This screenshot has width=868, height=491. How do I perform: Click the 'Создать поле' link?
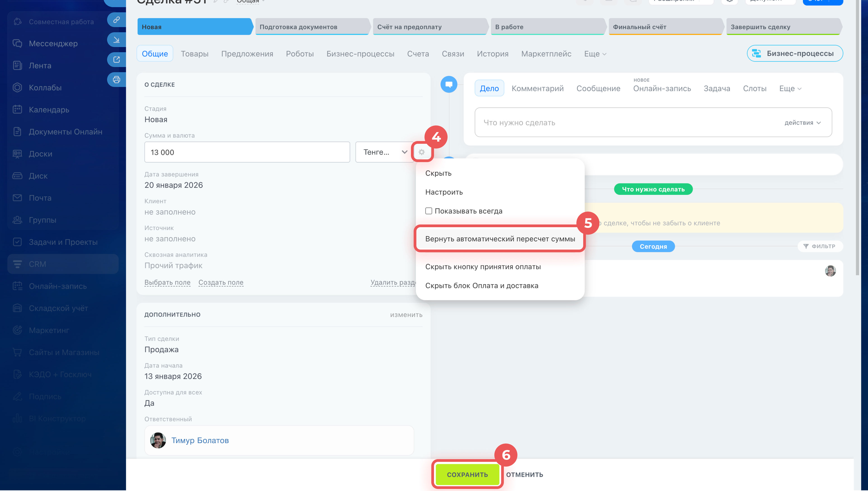[221, 283]
